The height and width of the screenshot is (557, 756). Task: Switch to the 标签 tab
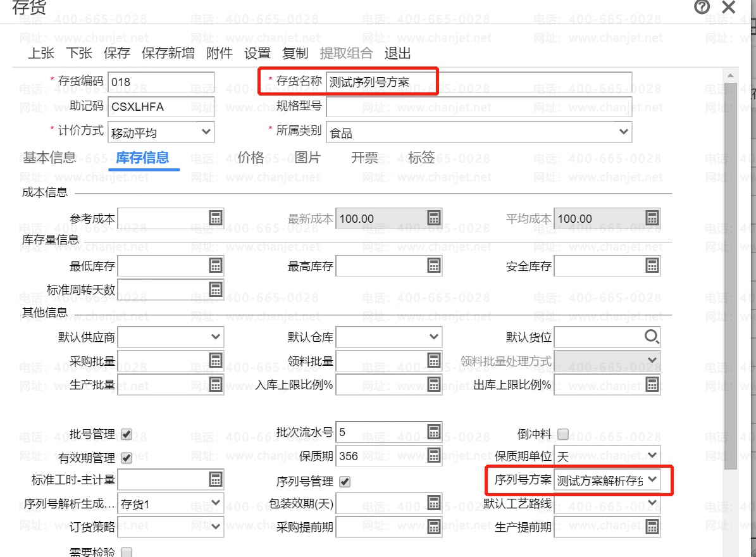coord(421,157)
